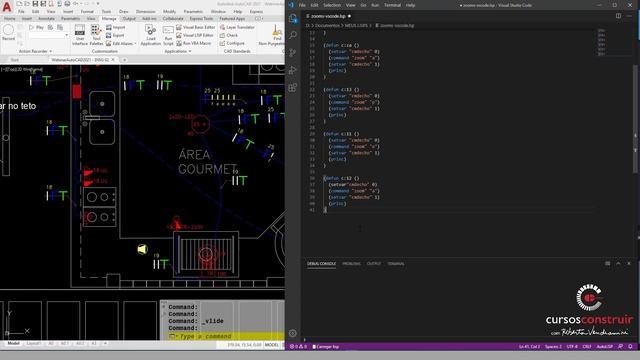Viewport: 640px width, 360px height.
Task: Open Tool Palettes in AutoCAD ribbon
Action: 96,35
